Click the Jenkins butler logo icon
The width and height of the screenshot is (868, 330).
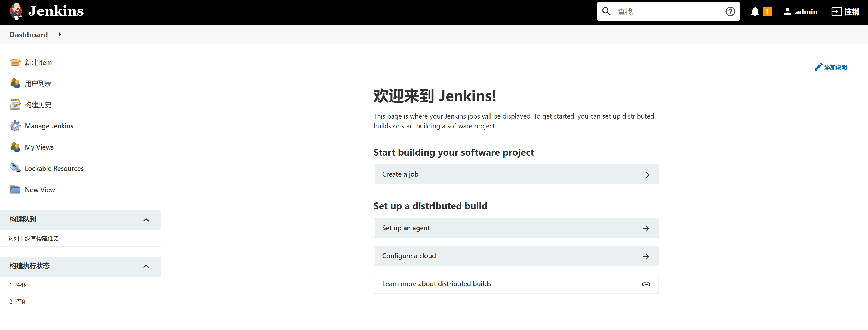click(16, 11)
